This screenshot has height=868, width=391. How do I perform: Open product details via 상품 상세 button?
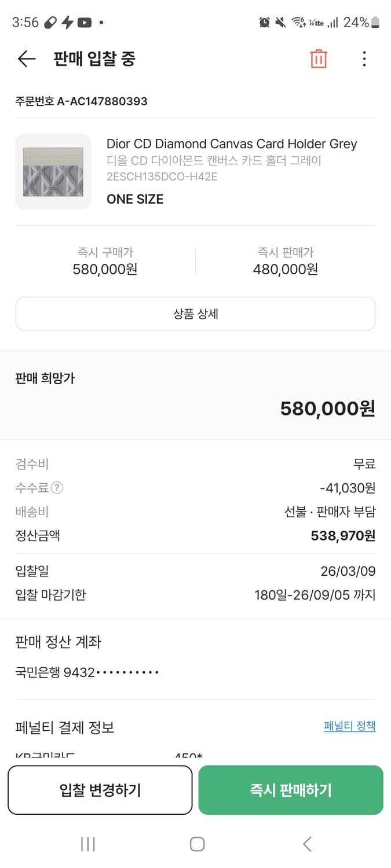pyautogui.click(x=195, y=313)
